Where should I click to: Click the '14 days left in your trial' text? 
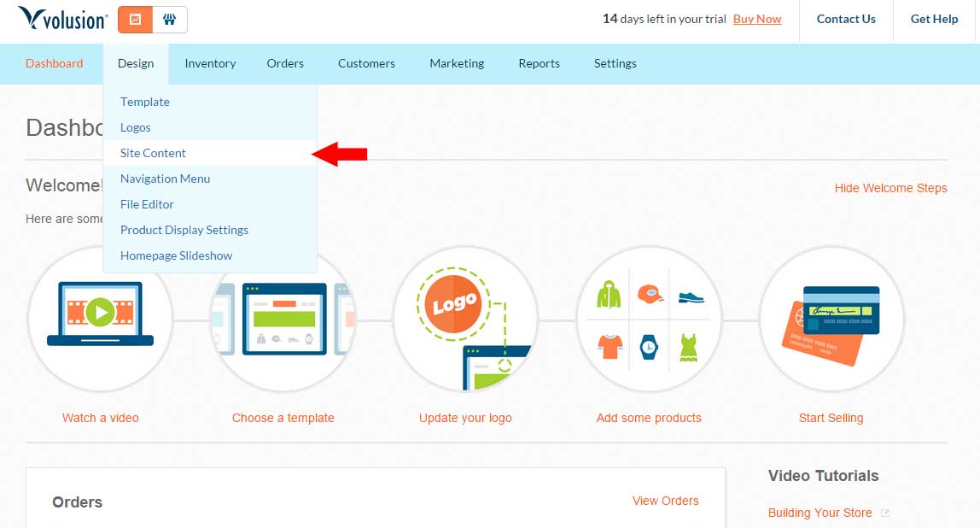pyautogui.click(x=664, y=19)
